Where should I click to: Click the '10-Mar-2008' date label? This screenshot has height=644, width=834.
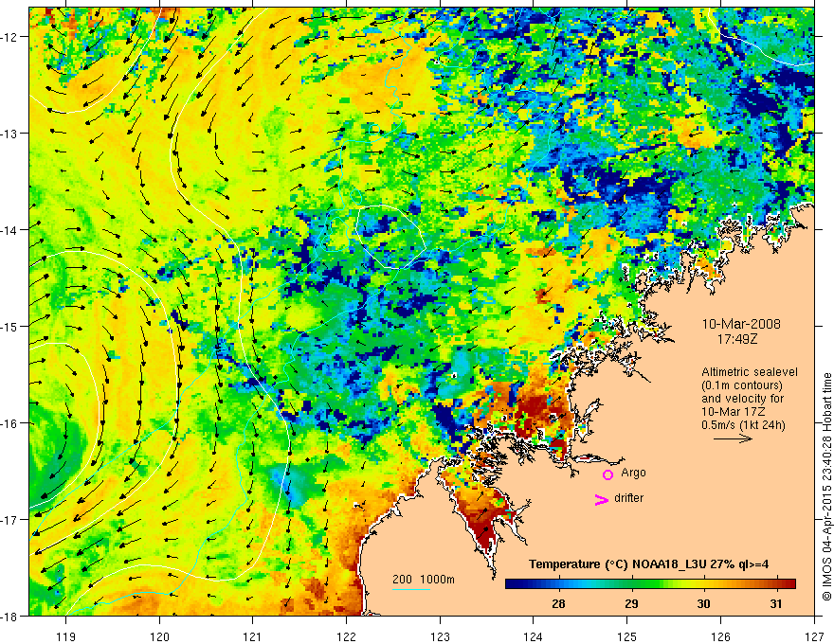click(x=741, y=324)
